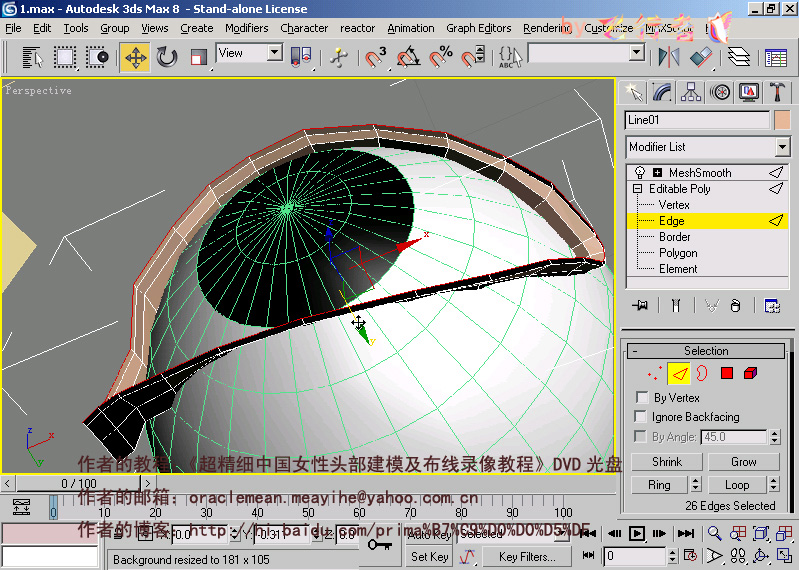Open the Mirror tool
Image resolution: width=799 pixels, height=570 pixels.
[669, 57]
